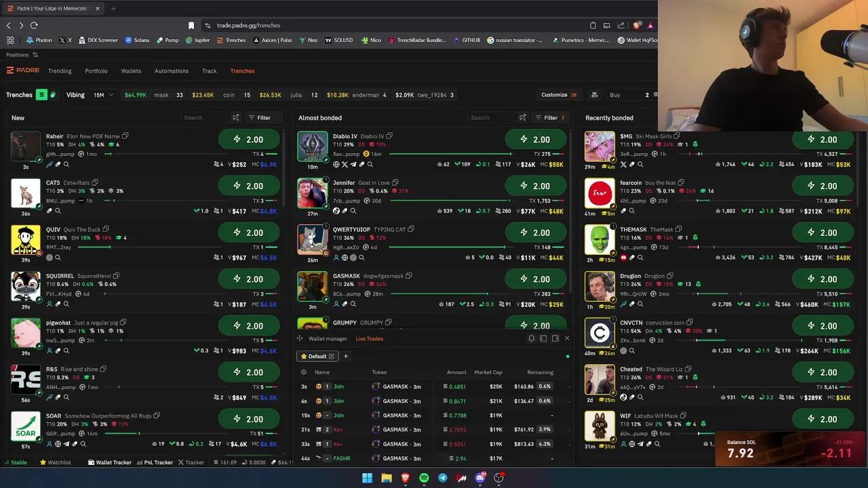Quick buy 2.00 on Raheir
This screenshot has height=488, width=868.
click(249, 140)
